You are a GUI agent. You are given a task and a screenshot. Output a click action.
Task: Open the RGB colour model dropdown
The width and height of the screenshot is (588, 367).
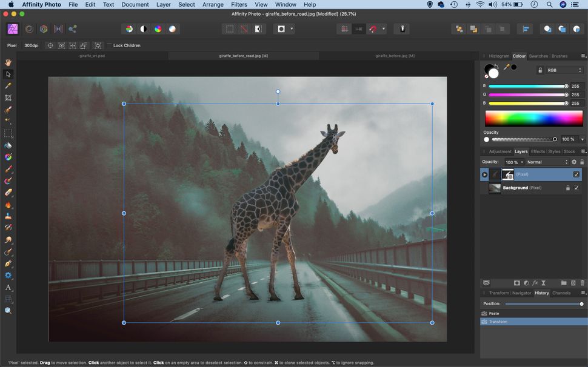pos(564,70)
